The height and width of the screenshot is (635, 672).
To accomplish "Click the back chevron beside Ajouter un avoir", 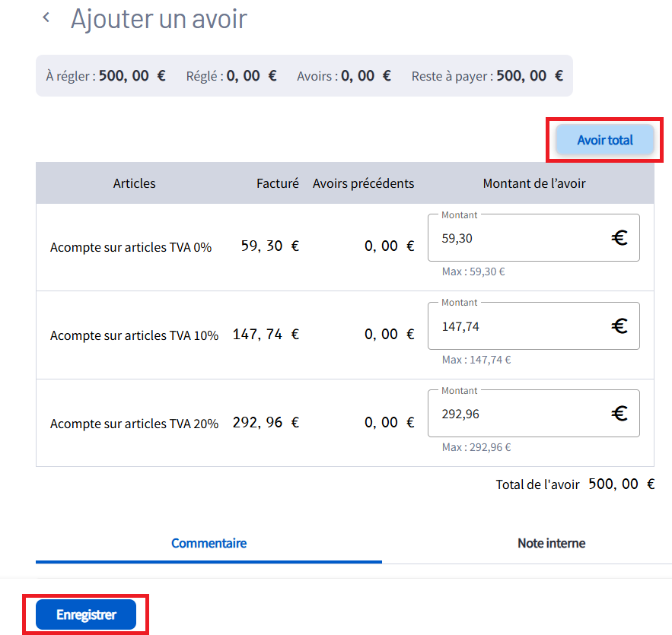I will click(x=46, y=17).
